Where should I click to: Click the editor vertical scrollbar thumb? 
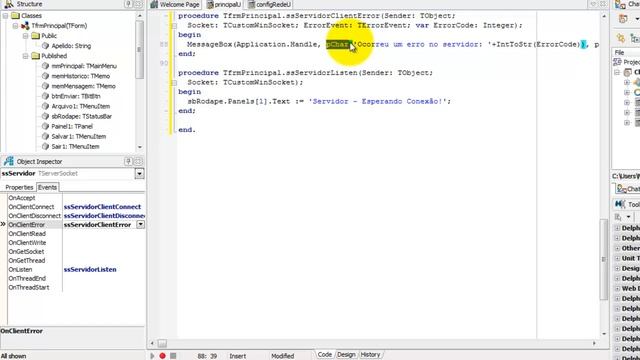click(604, 259)
